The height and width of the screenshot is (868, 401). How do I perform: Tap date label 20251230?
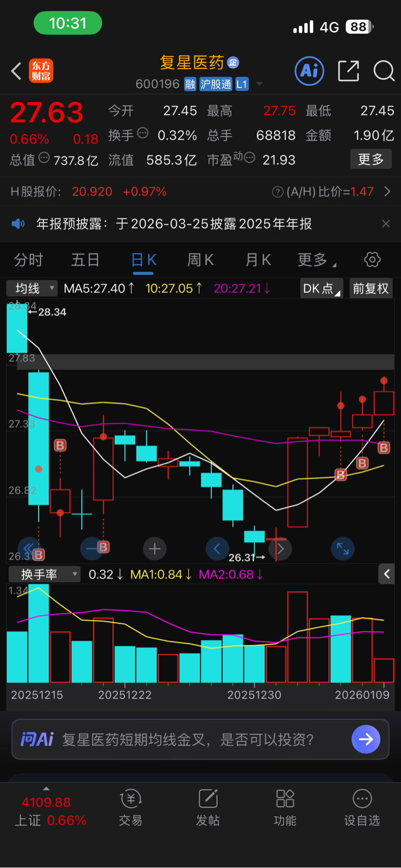254,695
